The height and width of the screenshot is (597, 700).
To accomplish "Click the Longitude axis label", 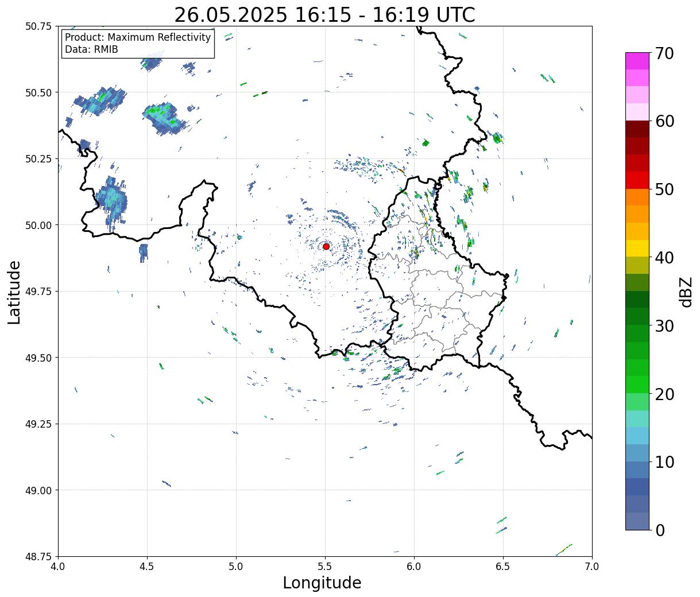I will 322,583.
